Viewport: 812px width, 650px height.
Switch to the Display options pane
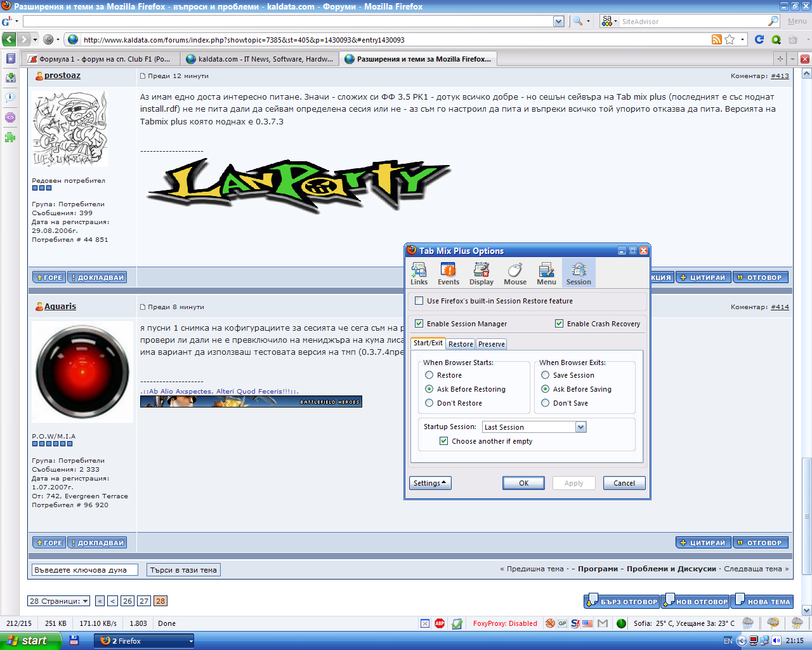tap(481, 274)
